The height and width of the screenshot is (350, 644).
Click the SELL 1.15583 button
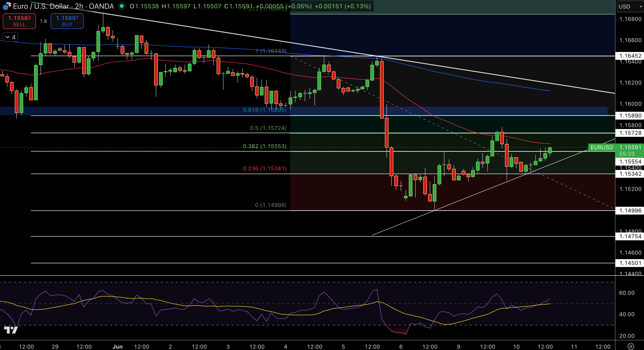click(x=19, y=21)
